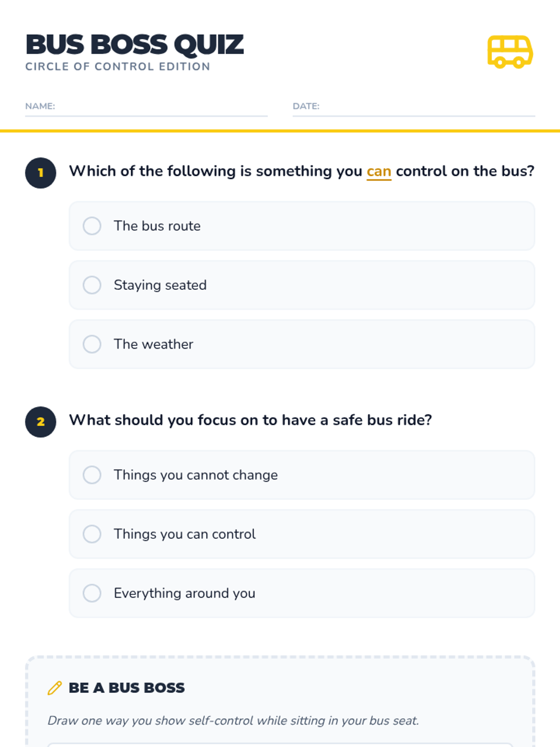Click the underlined word 'can' in question 1
The image size is (560, 747).
tap(378, 171)
